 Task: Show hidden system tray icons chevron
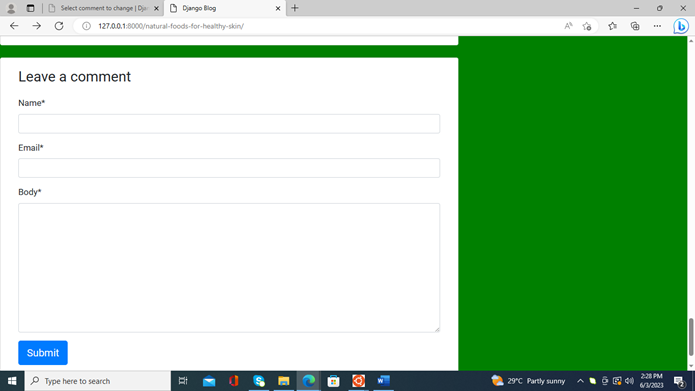click(580, 381)
